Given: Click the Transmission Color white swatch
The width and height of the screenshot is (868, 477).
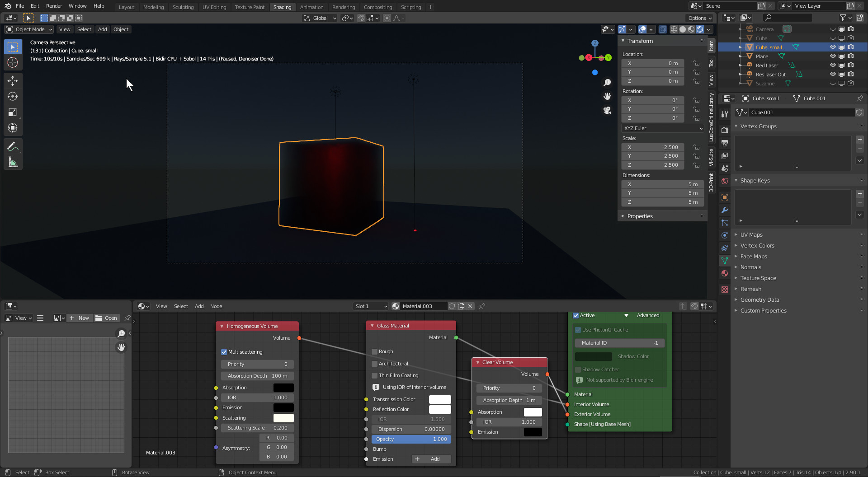Looking at the screenshot, I should (439, 399).
